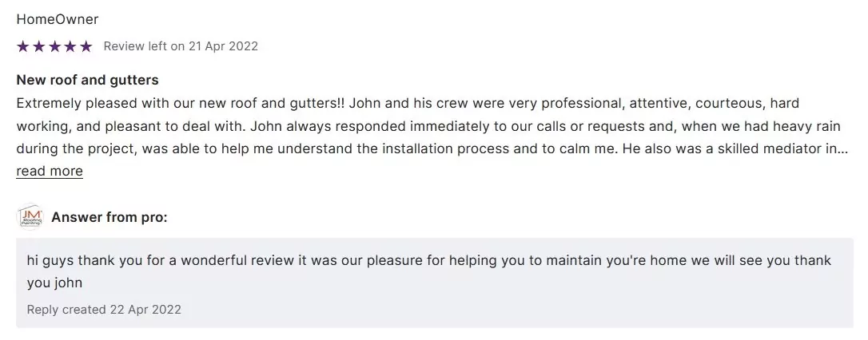
Task: Click the 'Review left on 21 Apr 2022' date
Action: (x=181, y=46)
